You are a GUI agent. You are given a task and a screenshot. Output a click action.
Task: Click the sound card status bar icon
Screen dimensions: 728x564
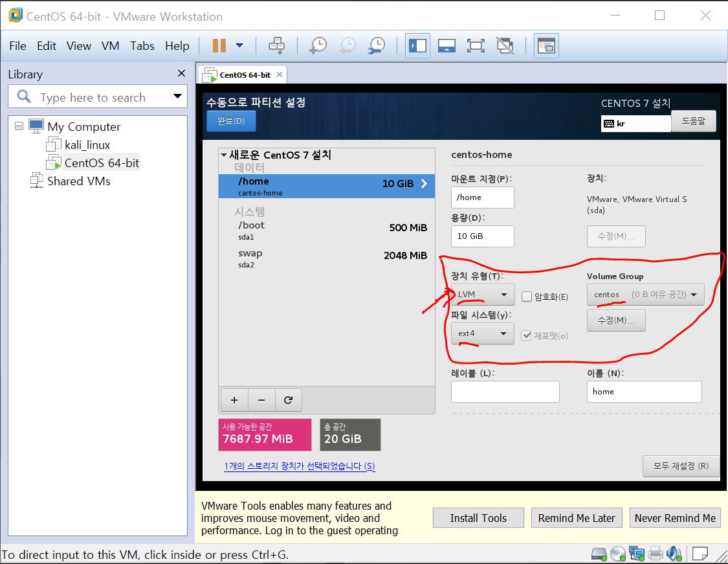674,554
